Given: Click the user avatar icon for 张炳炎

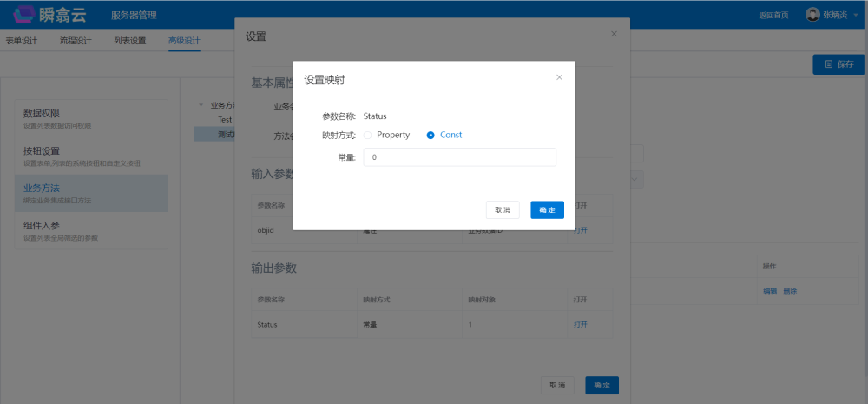Looking at the screenshot, I should tap(812, 15).
